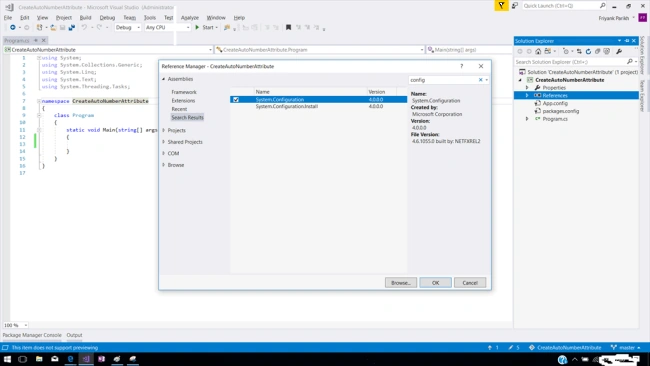Collapse the Assemblies section
The width and height of the screenshot is (650, 366).
pyautogui.click(x=164, y=79)
